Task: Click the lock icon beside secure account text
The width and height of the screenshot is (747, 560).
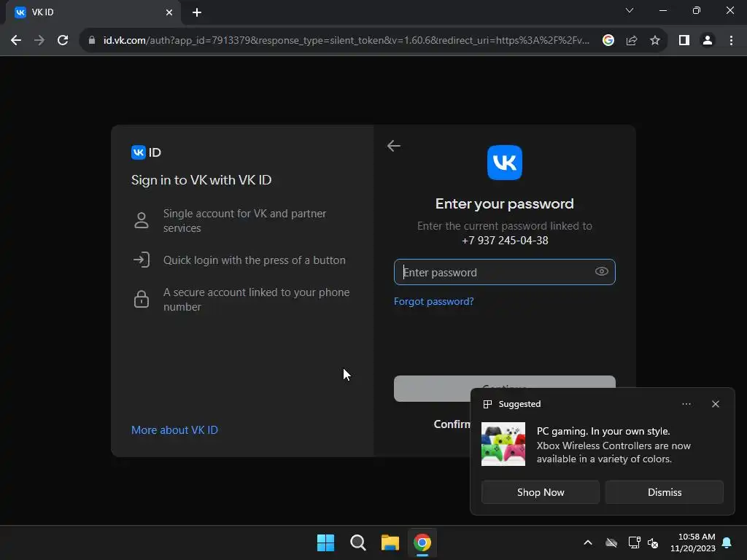Action: tap(142, 299)
